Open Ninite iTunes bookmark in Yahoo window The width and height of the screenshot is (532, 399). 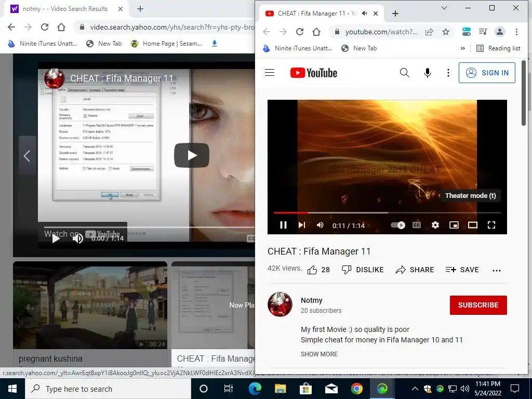(x=43, y=44)
